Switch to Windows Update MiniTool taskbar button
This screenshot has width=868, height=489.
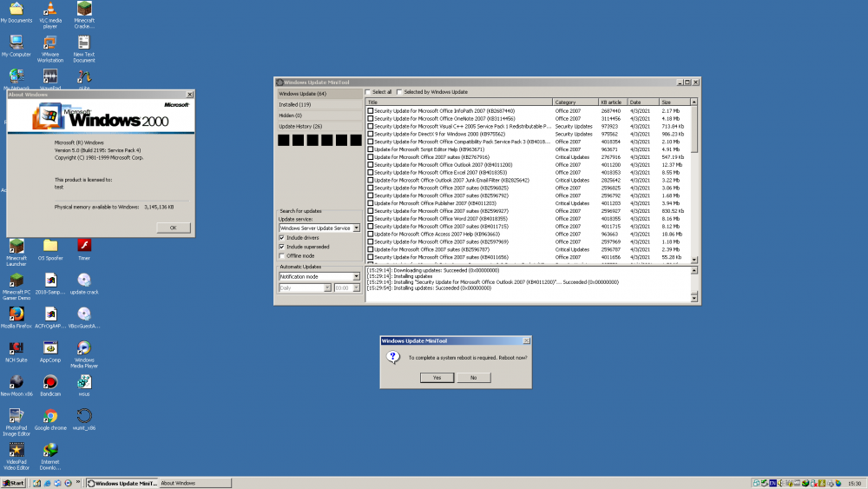[x=122, y=483]
